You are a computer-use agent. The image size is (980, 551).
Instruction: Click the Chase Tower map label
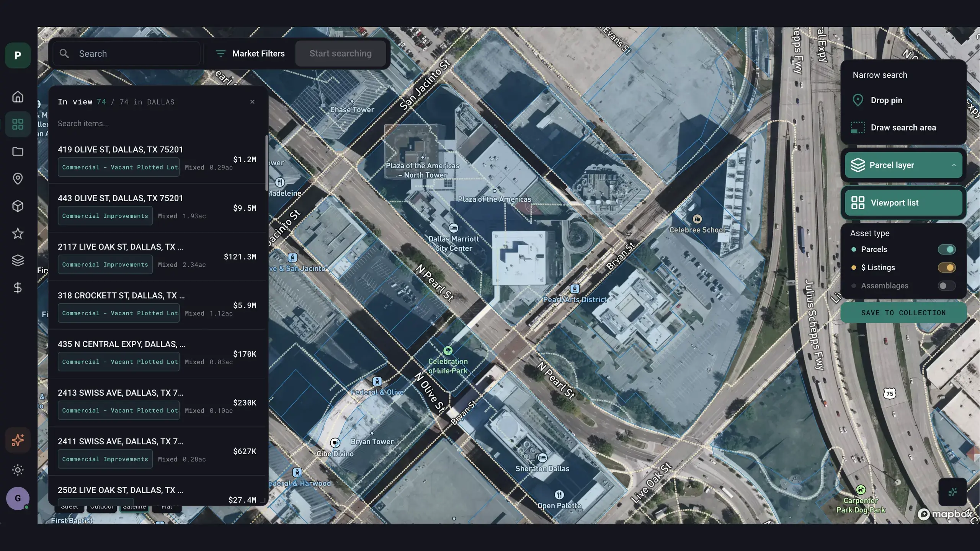click(352, 109)
